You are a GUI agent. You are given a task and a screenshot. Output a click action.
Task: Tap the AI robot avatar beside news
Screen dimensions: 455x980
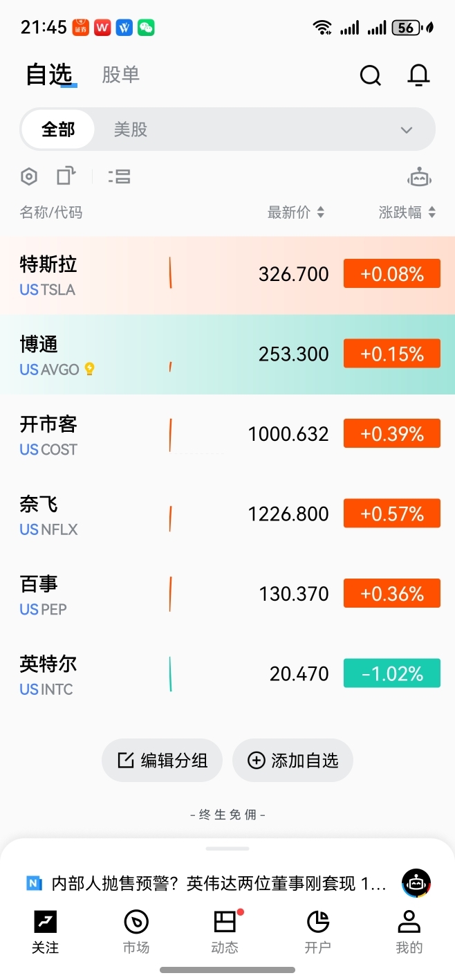coord(416,883)
